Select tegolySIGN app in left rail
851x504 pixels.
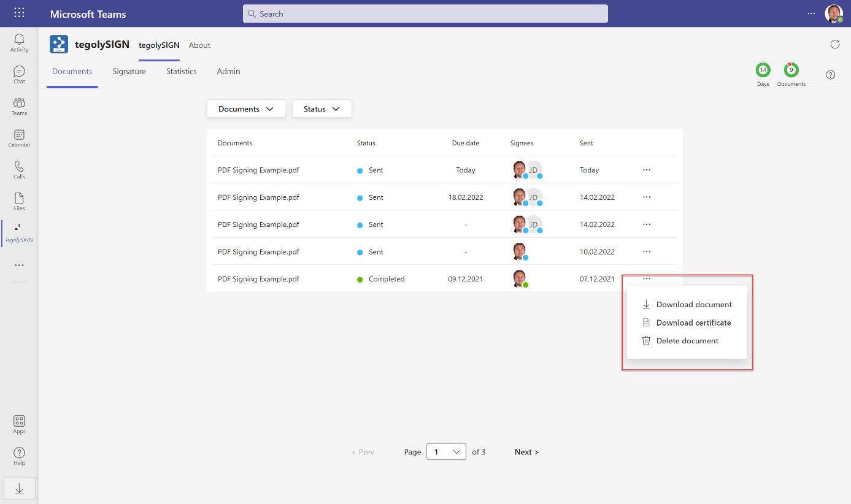click(19, 233)
